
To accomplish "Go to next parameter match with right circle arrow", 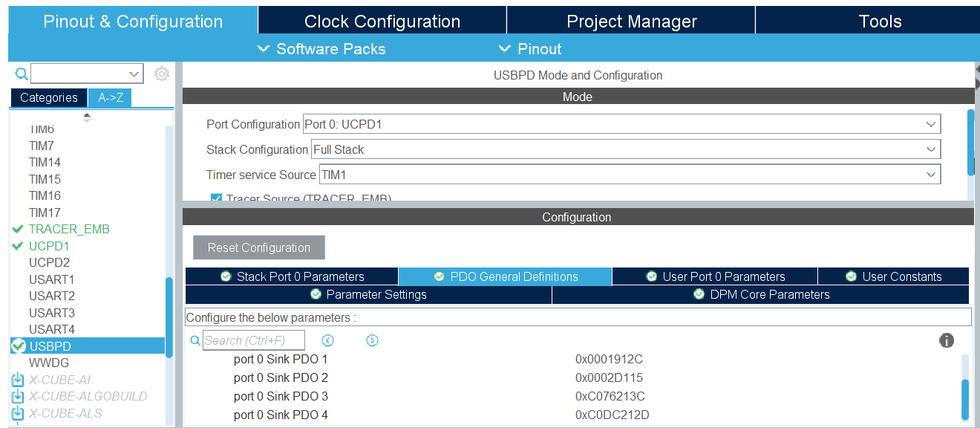I will coord(372,340).
